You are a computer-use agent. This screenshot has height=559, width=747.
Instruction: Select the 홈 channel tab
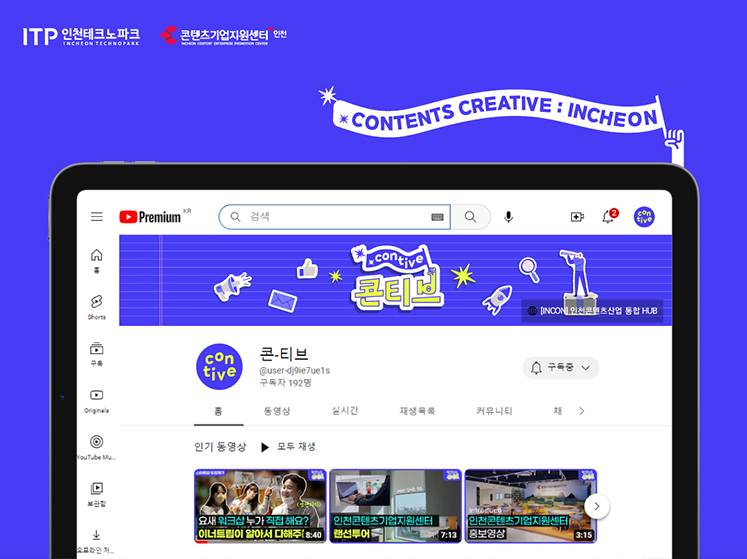[x=218, y=411]
